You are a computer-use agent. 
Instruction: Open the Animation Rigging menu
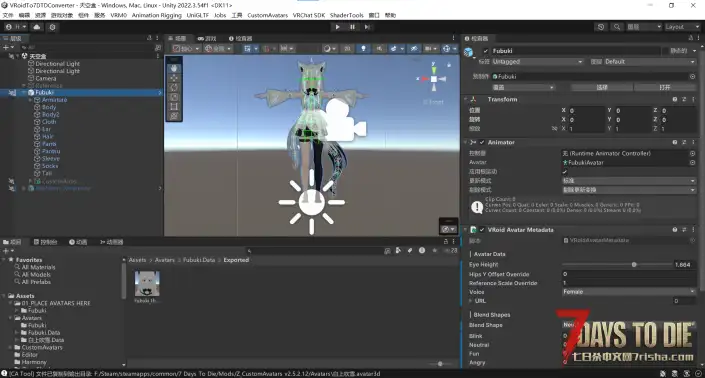point(156,15)
